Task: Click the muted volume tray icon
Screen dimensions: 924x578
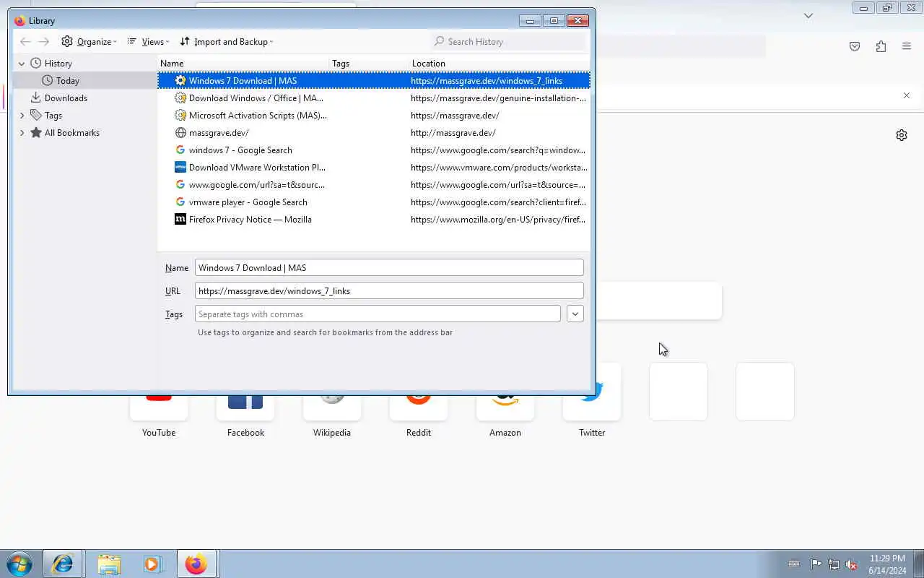Action: 852,564
